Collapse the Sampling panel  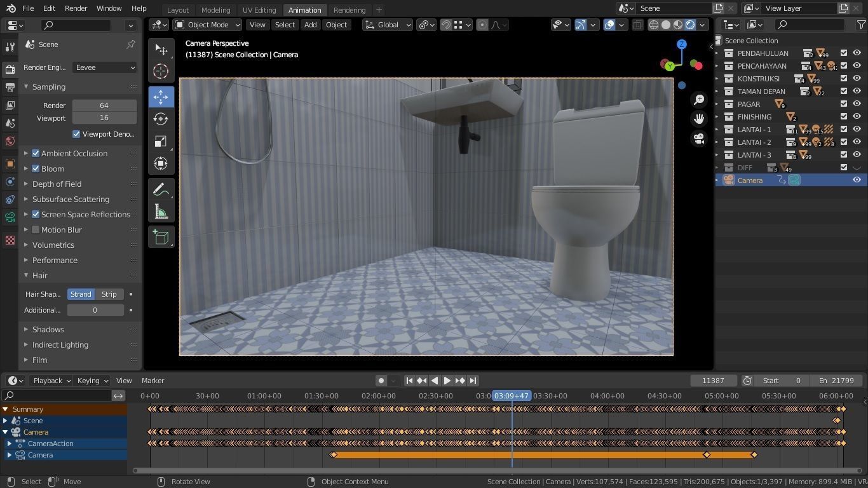49,86
